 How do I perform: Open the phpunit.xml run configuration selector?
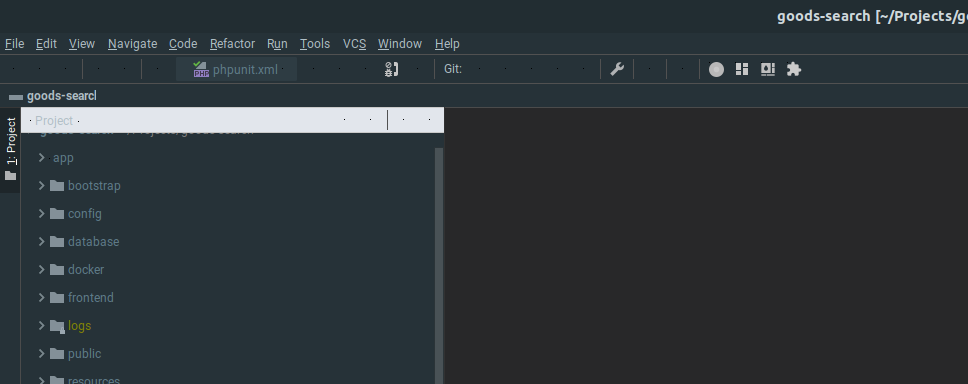pos(236,69)
